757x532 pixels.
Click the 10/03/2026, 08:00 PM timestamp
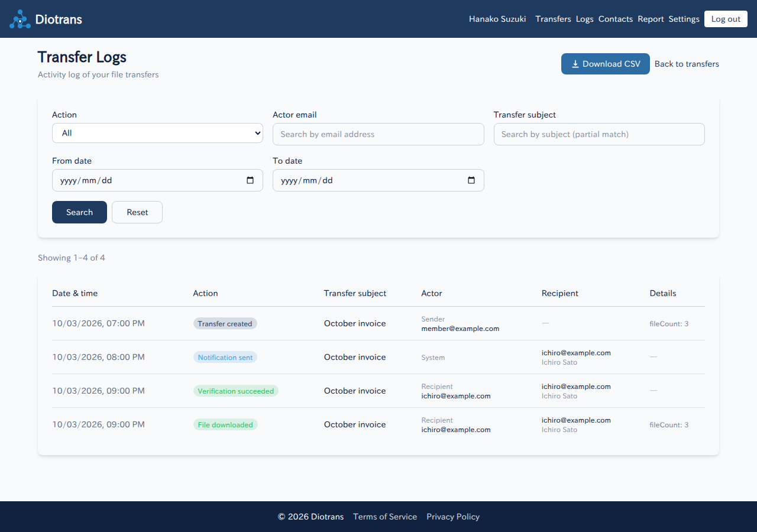point(98,357)
